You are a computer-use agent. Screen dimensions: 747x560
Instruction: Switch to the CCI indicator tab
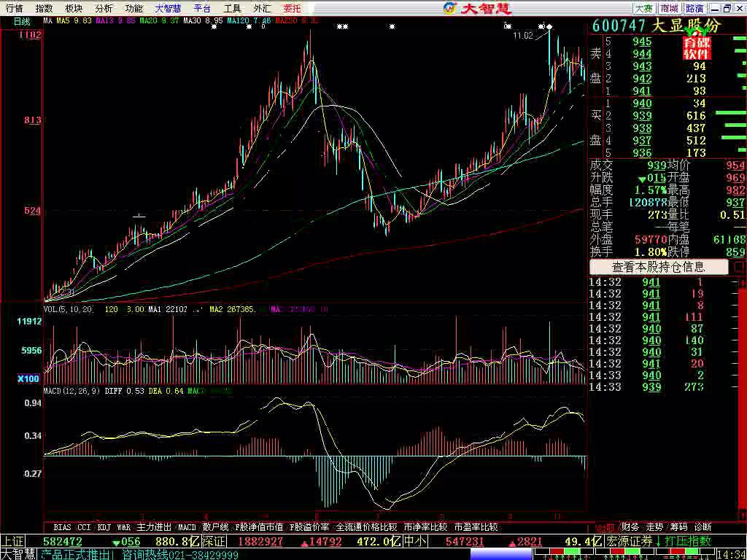tap(85, 527)
